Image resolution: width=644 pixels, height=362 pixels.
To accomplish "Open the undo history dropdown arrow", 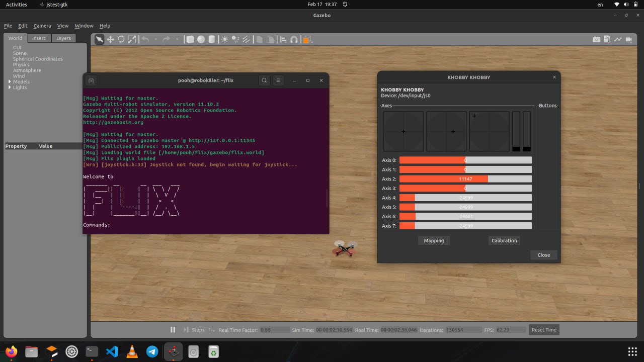I will point(155,39).
